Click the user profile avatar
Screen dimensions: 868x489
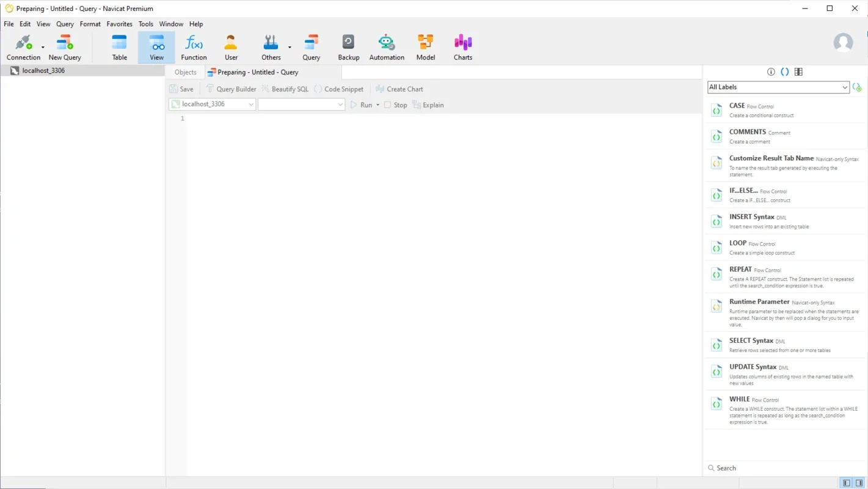tap(844, 43)
